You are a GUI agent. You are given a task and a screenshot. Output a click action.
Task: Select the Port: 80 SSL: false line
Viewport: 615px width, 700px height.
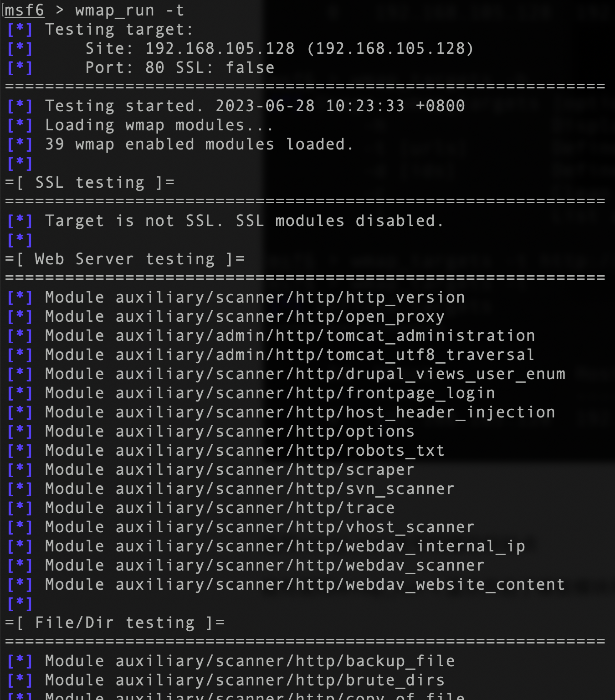(180, 67)
